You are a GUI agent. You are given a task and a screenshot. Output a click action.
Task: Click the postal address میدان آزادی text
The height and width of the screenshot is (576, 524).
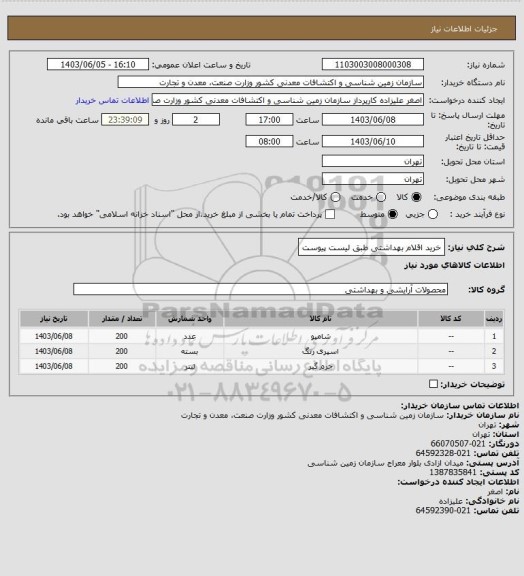(x=386, y=463)
